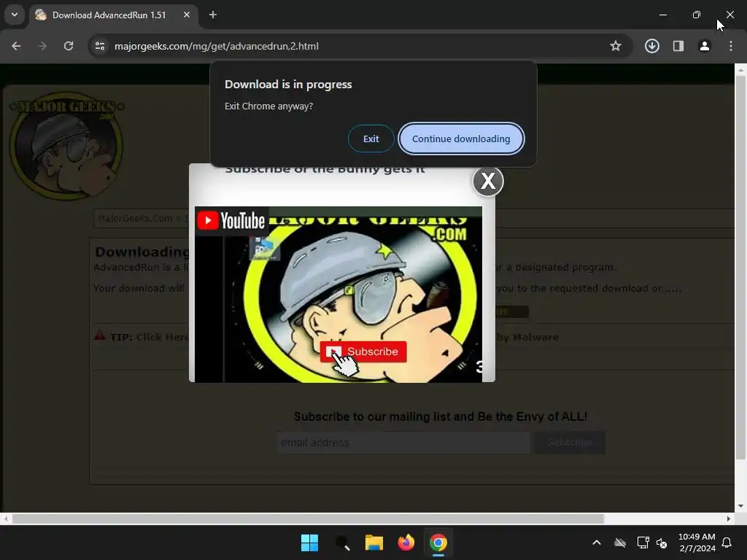Click the scroll right arrow of horizontal scrollbar
The image size is (747, 560).
[729, 518]
